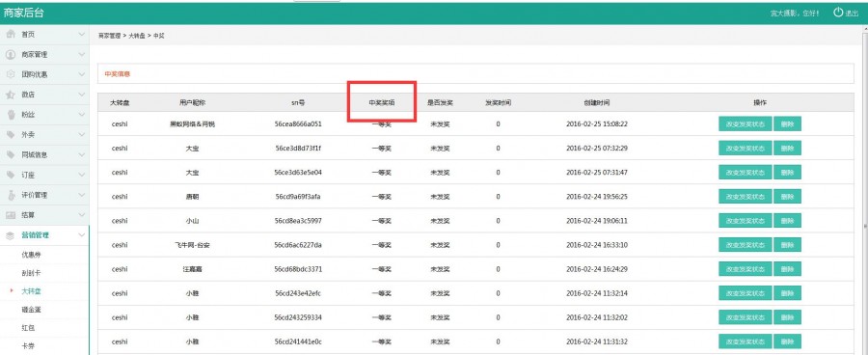
Task: Click the house icon beside 首页
Action: (x=11, y=35)
